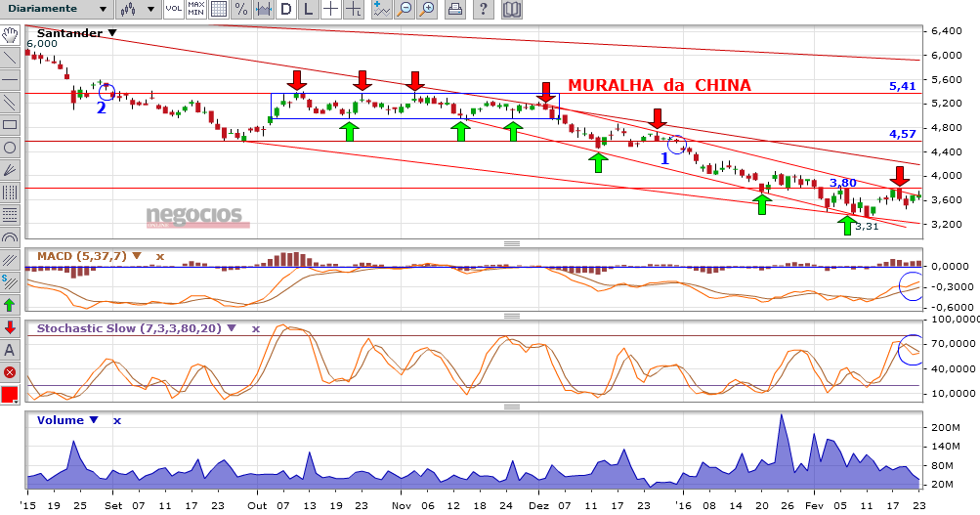Select the horizontal line tool
980x515 pixels.
10,80
